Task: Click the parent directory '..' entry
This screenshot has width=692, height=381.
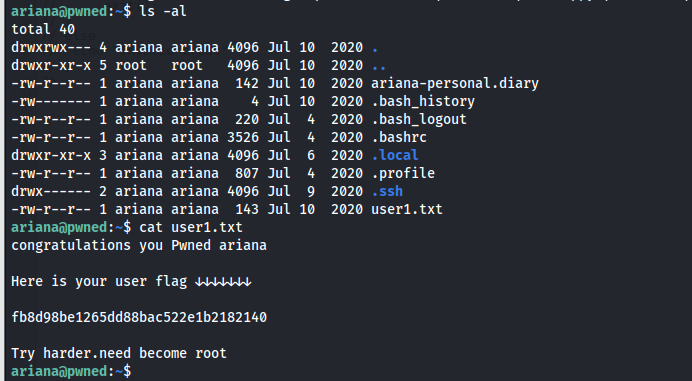Action: 378,65
